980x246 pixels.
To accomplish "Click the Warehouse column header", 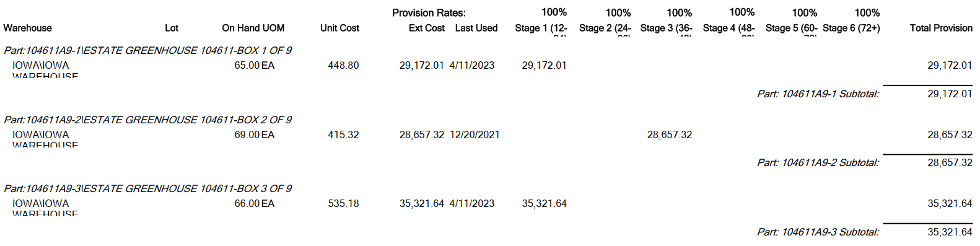I will click(27, 28).
